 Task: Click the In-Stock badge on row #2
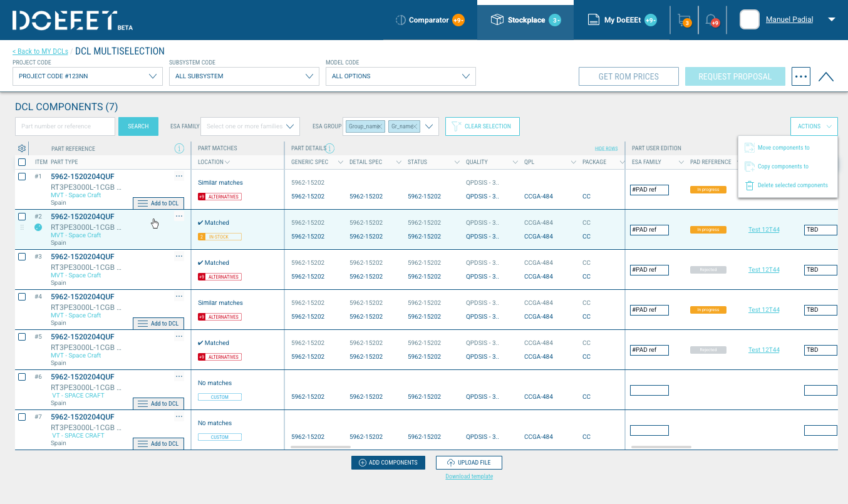pyautogui.click(x=219, y=237)
